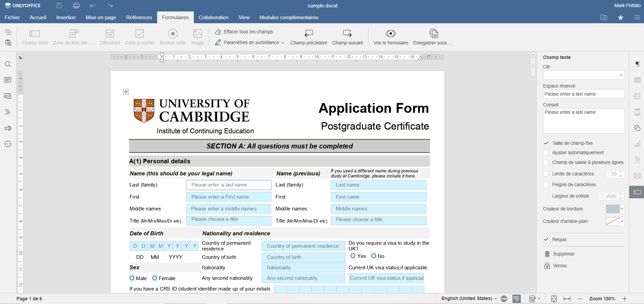This screenshot has height=304, width=644.
Task: Enable Limite de caractères checkbox
Action: tap(546, 174)
